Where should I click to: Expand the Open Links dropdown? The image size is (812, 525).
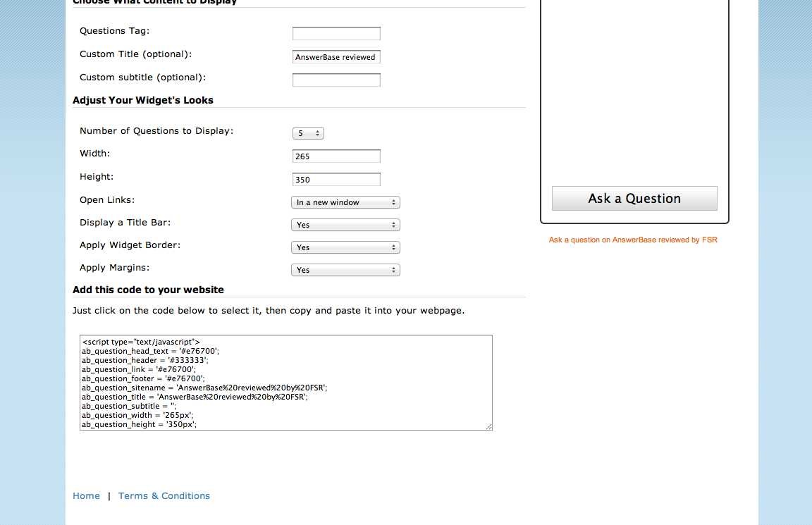(345, 202)
